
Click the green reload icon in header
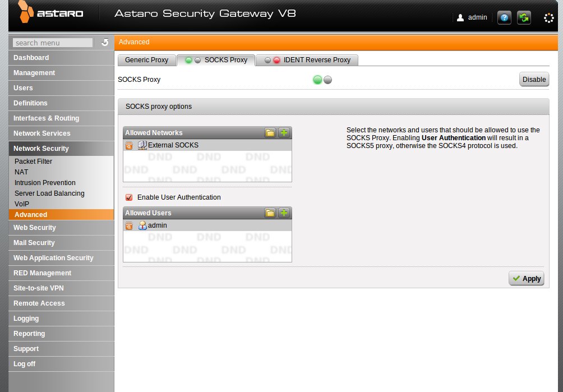[524, 17]
